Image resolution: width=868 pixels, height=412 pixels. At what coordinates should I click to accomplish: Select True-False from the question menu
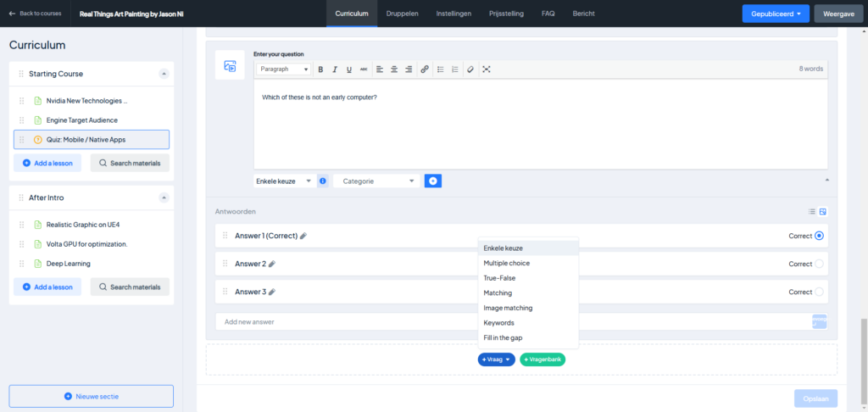click(528, 278)
